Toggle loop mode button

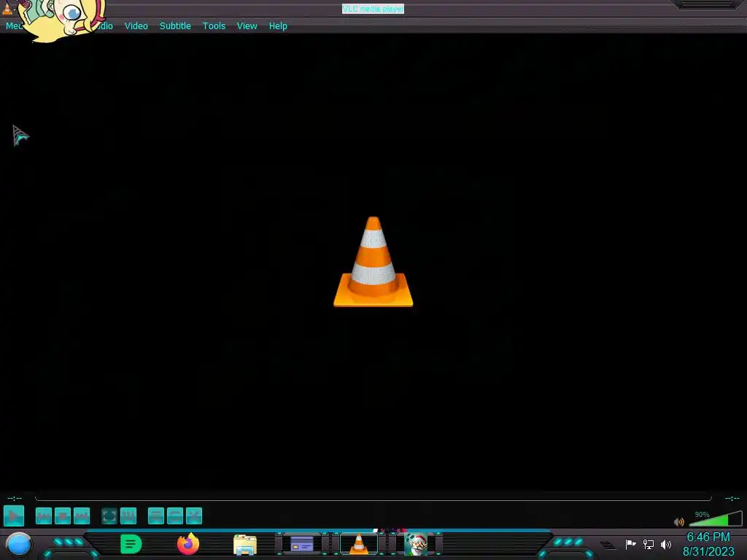tap(175, 516)
